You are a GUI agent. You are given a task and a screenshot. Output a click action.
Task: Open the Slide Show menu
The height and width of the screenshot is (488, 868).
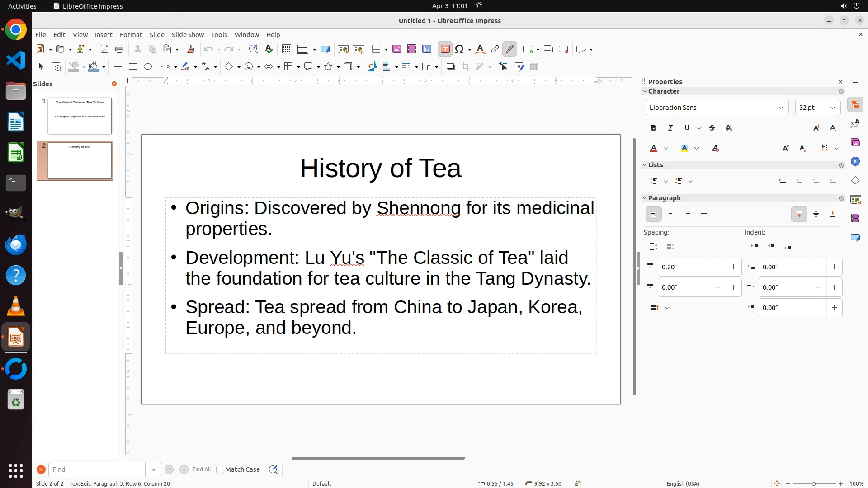(188, 35)
